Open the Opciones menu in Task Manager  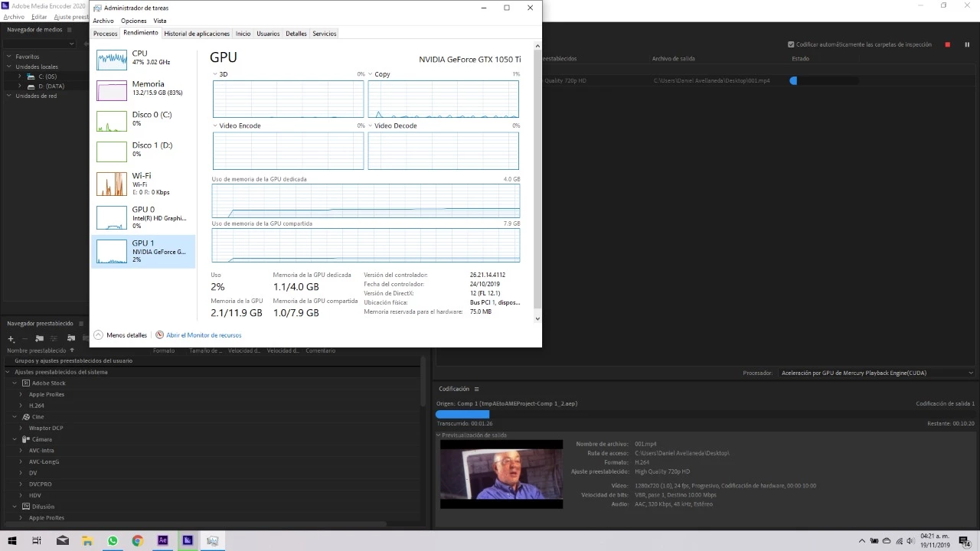(x=133, y=21)
